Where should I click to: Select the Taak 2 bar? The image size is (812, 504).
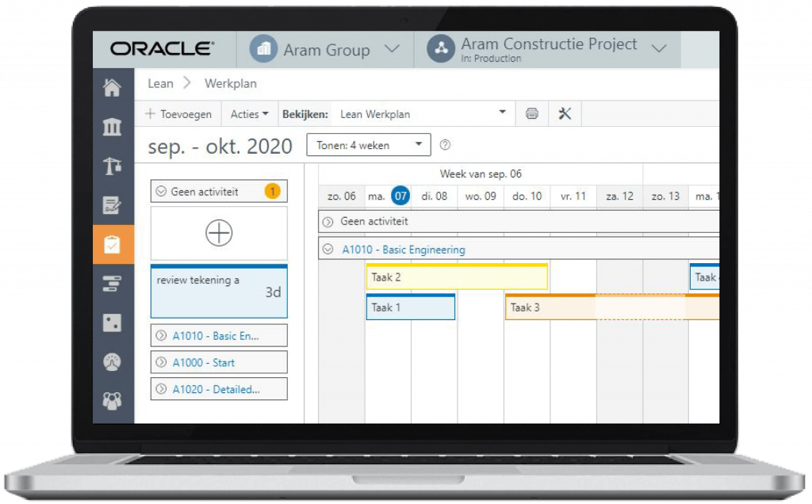coord(457,277)
